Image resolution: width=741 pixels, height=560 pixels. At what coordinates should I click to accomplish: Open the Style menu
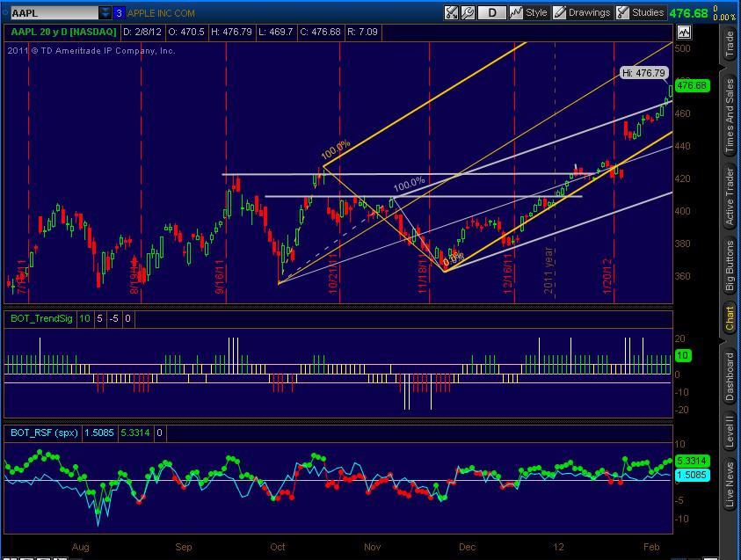click(x=536, y=13)
